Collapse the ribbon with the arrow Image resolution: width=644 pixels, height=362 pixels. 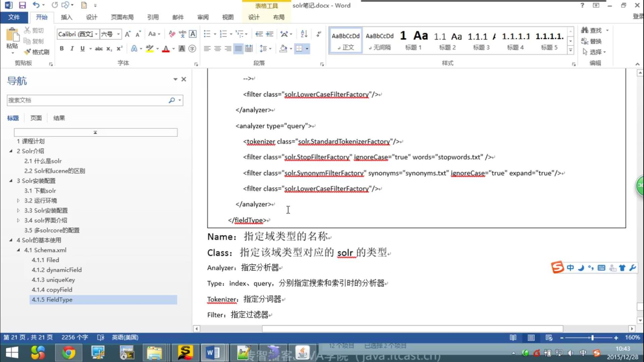point(637,64)
